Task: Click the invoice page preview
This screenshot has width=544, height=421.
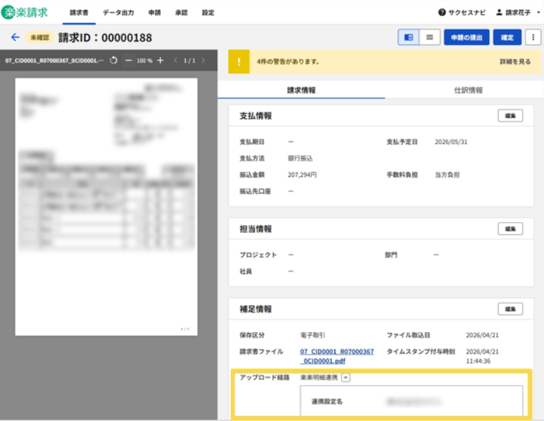Action: tap(106, 207)
